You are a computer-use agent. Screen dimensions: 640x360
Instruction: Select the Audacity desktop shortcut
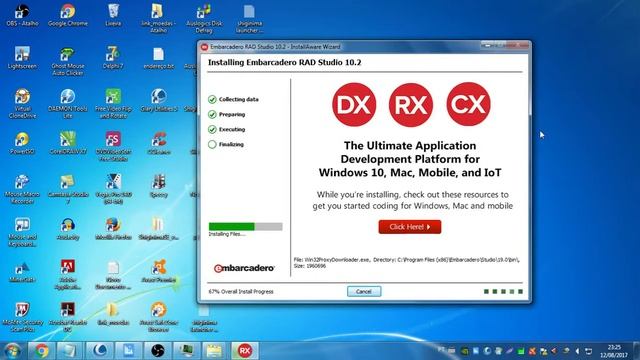tap(68, 229)
